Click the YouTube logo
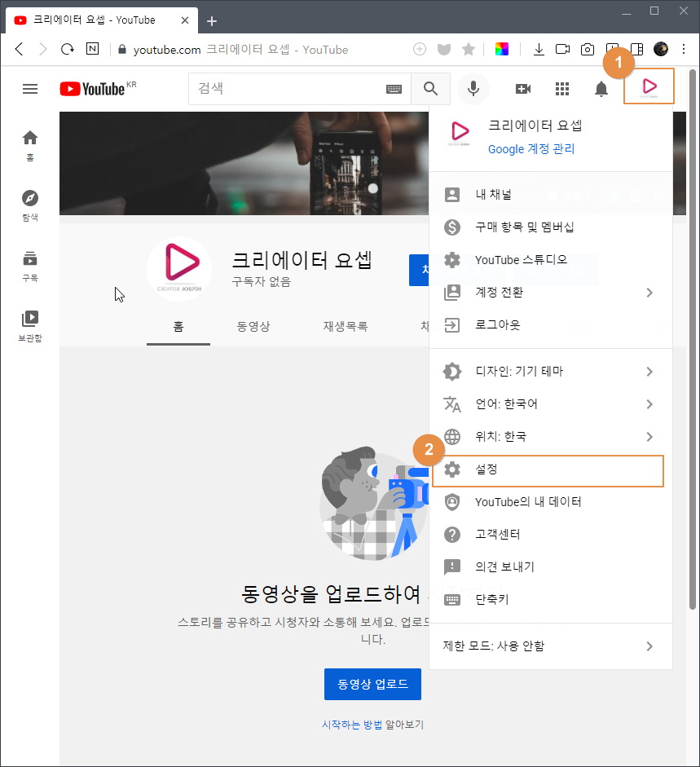 tap(92, 89)
